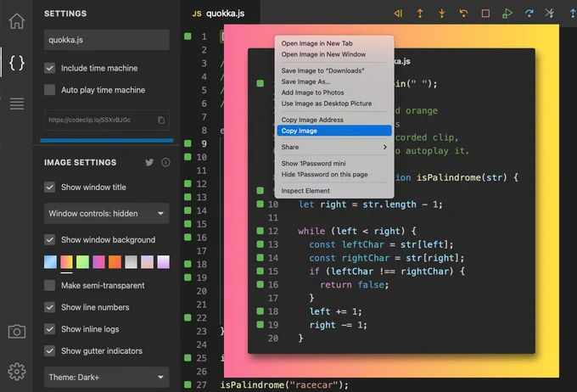Choose Show 1Password mini
The width and height of the screenshot is (577, 392).
[334, 163]
